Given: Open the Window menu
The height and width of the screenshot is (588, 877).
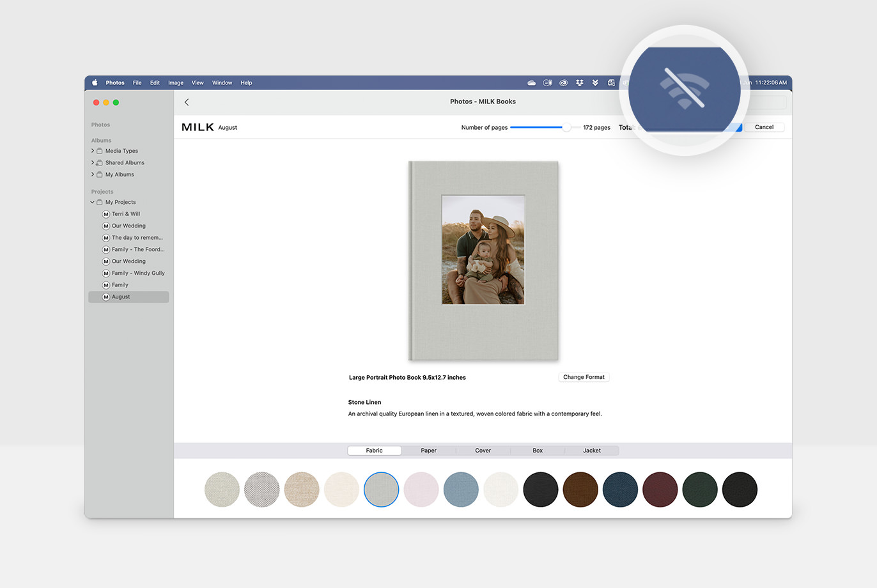Looking at the screenshot, I should [x=222, y=82].
